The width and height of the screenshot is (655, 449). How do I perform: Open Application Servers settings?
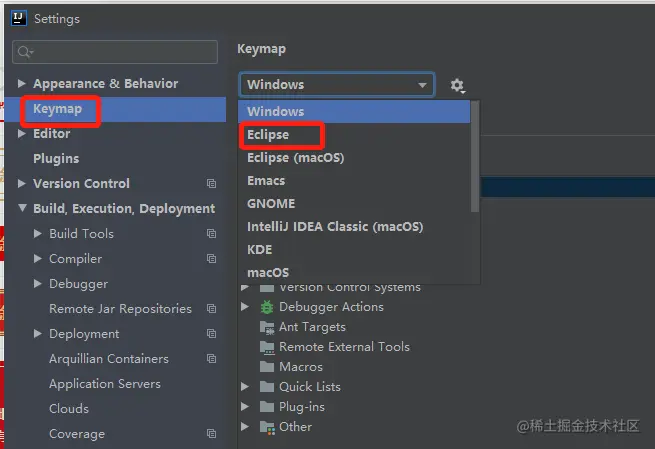105,384
